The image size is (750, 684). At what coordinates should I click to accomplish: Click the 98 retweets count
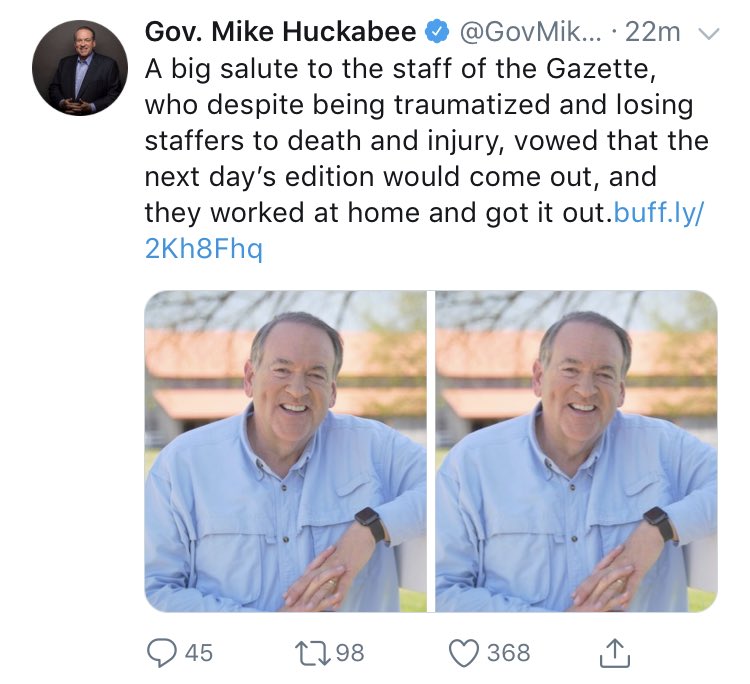click(x=350, y=653)
